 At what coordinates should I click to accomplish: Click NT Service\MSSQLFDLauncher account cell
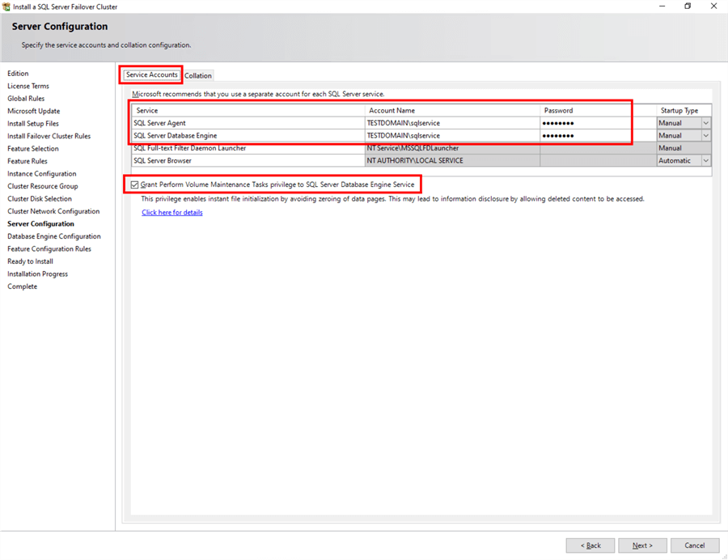tap(452, 148)
